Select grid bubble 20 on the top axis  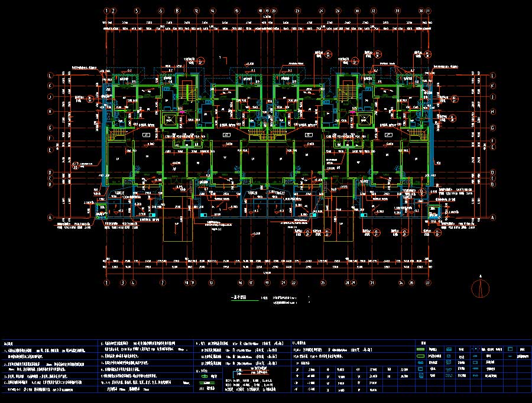pyautogui.click(x=274, y=11)
